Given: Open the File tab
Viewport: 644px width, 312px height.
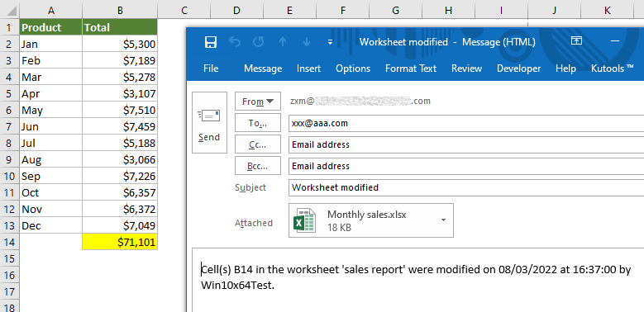Looking at the screenshot, I should point(211,69).
